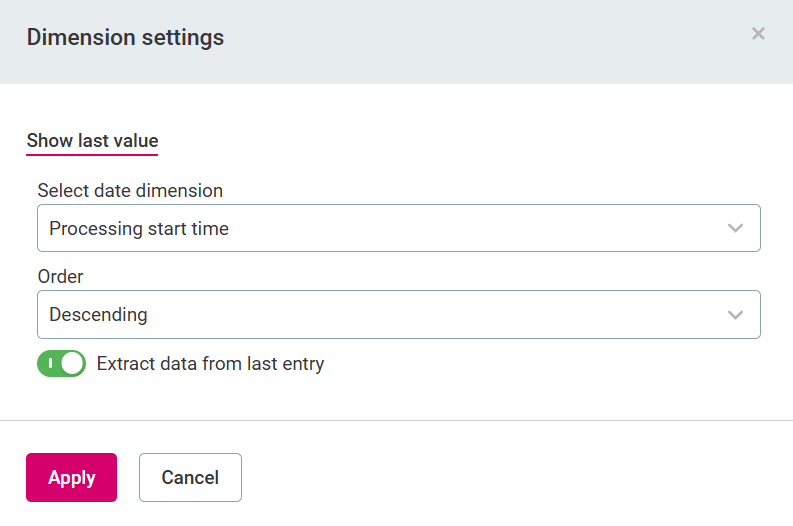Click the Dimension settings dialog title
Screen dimensions: 793x526
[125, 38]
